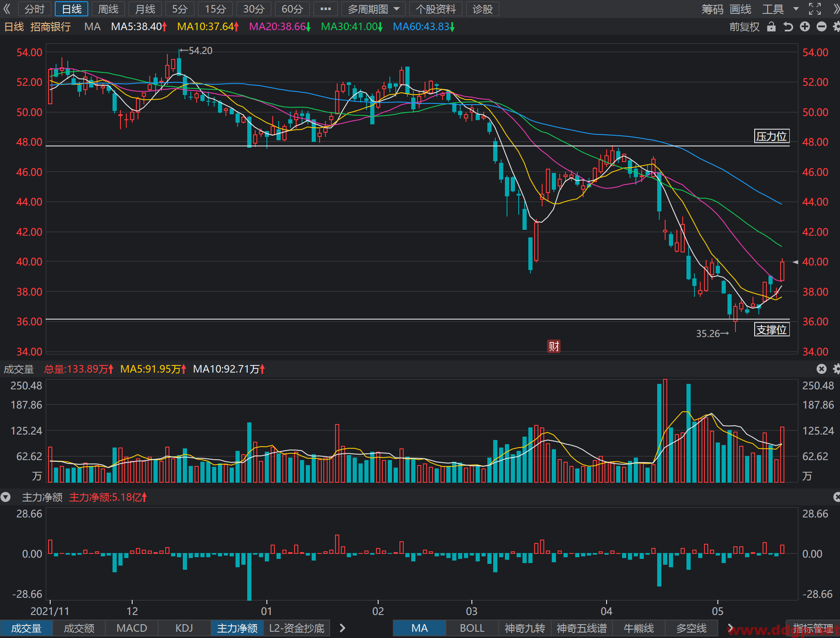
Task: Switch to the 5分 period
Action: pyautogui.click(x=179, y=9)
